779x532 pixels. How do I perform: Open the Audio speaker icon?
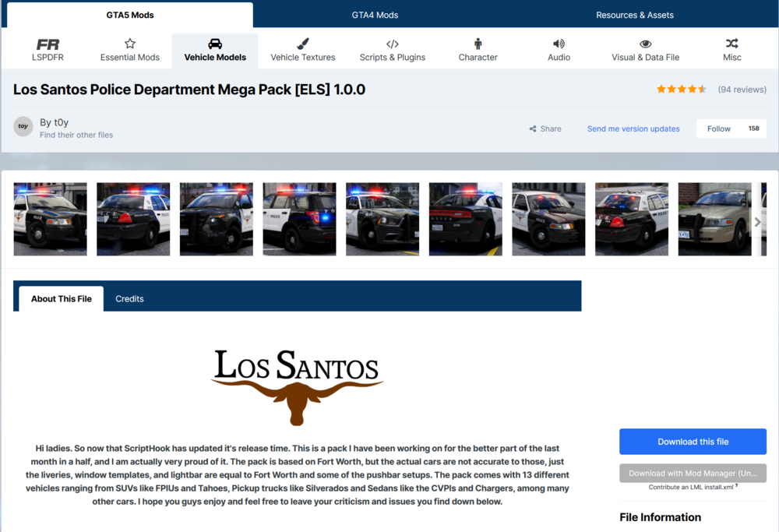tap(559, 44)
